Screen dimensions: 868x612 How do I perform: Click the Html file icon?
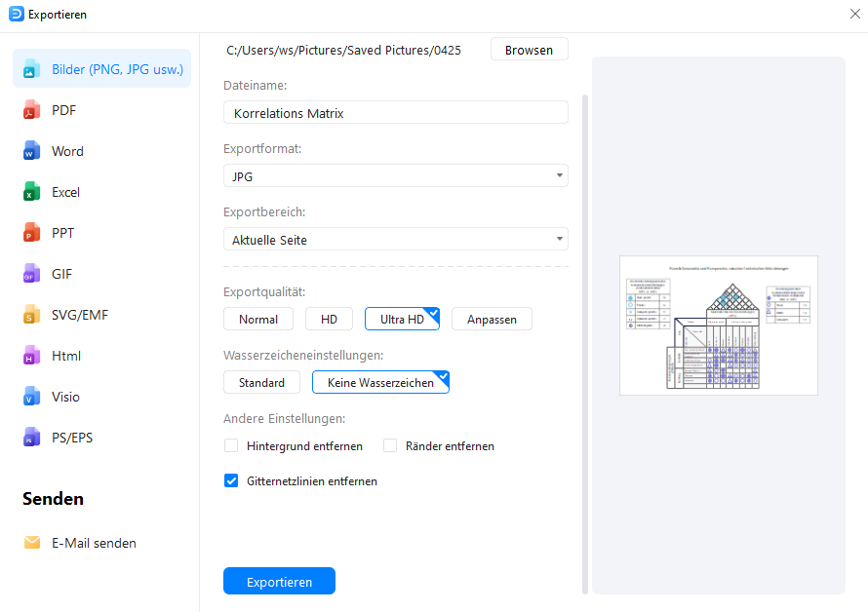[31, 356]
